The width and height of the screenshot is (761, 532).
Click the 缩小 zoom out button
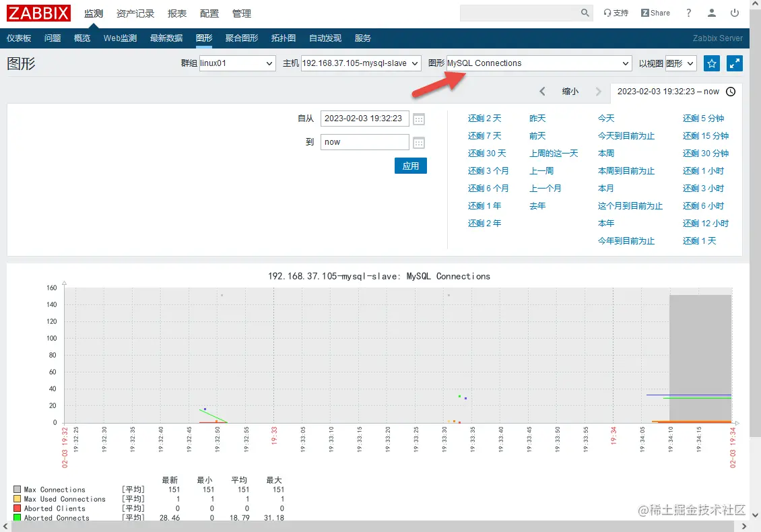pos(570,92)
